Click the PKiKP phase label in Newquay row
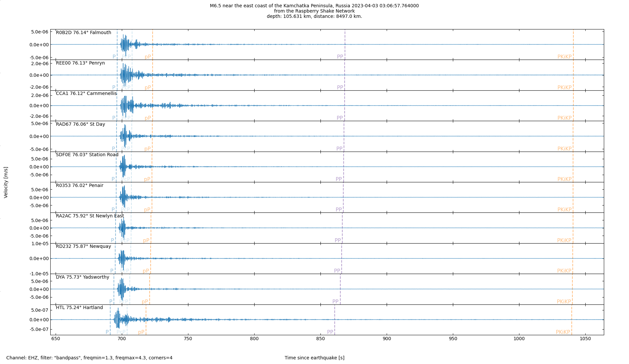 click(564, 271)
